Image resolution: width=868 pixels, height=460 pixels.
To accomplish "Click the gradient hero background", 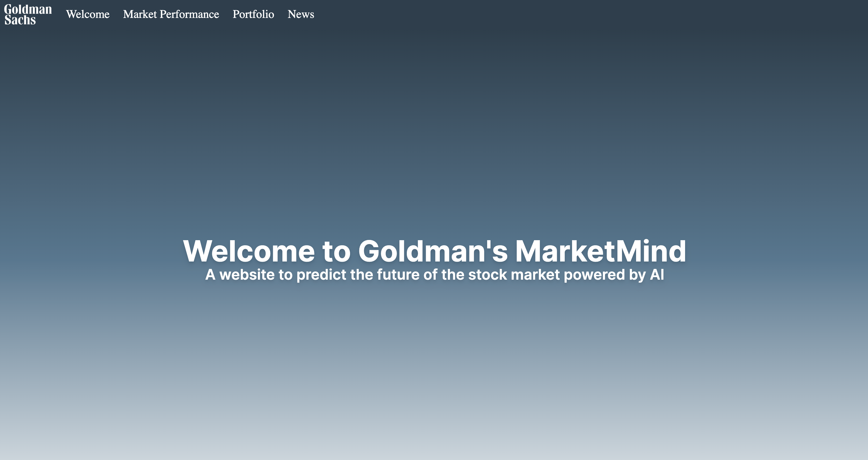I will 434,370.
